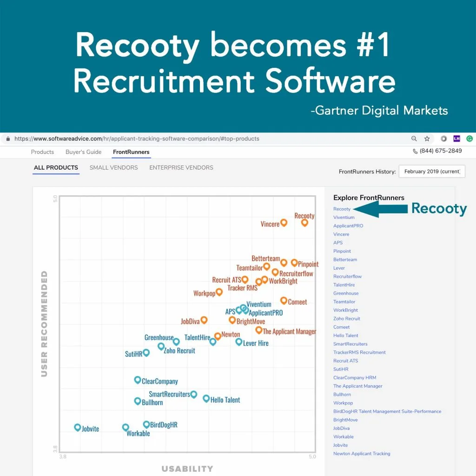
Task: Call the (844) 675-2849 phone number
Action: click(441, 151)
